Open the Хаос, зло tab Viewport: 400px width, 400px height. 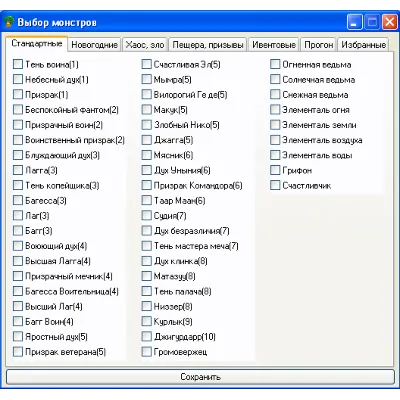145,45
